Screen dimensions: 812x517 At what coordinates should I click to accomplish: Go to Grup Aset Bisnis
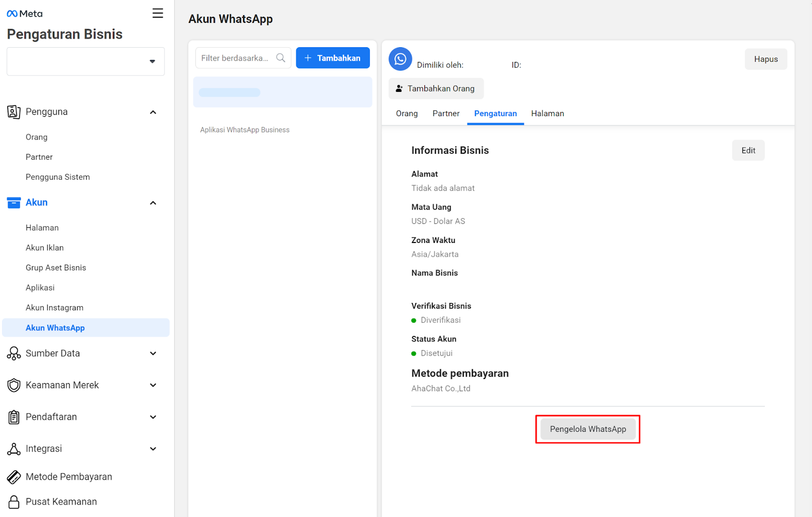click(x=56, y=268)
